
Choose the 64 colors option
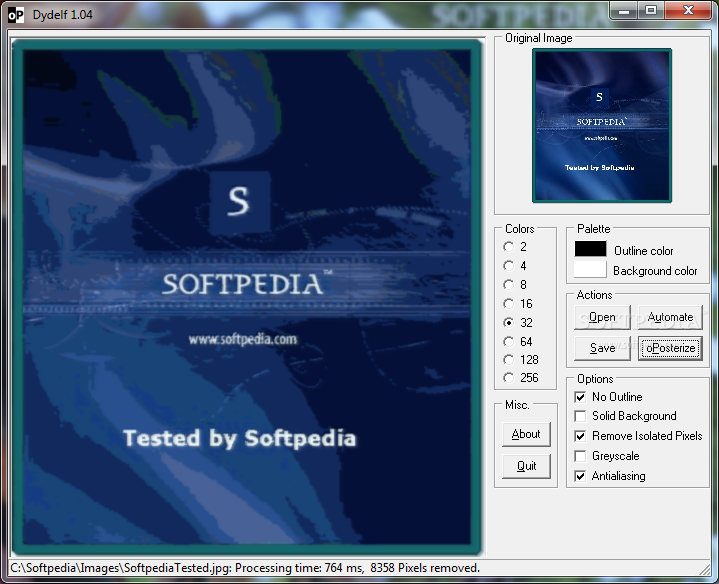(x=509, y=342)
